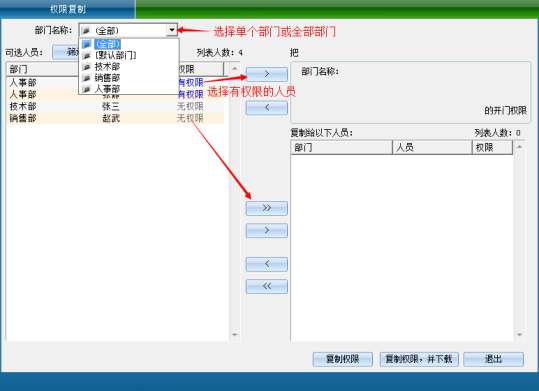Click 无权限 in the 张三 row
Screen dimensions: 539x391
tap(190, 107)
